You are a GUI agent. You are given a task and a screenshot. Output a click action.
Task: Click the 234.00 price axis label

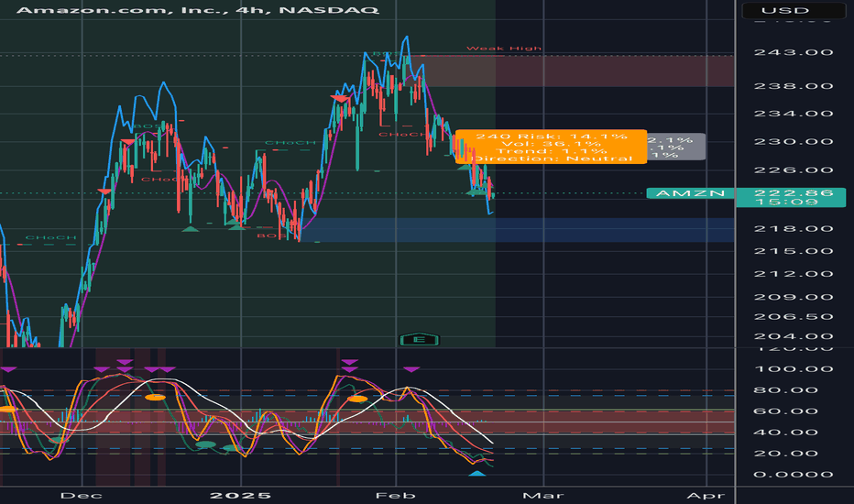tap(793, 114)
